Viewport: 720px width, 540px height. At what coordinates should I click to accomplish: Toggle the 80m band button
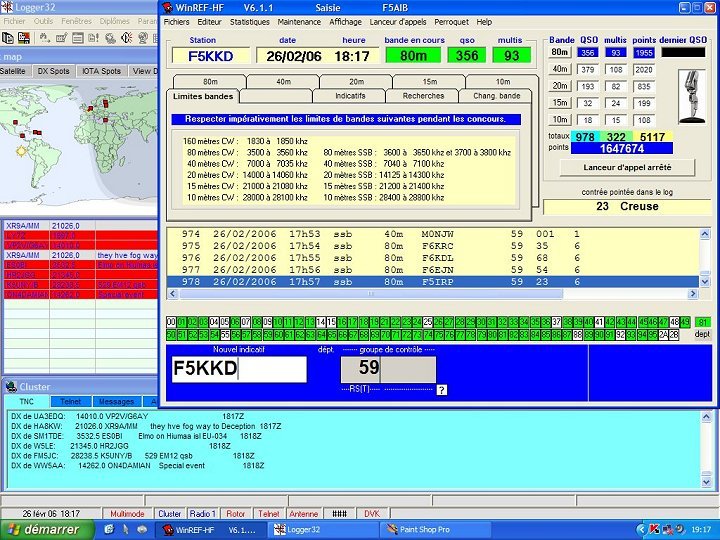tap(560, 52)
